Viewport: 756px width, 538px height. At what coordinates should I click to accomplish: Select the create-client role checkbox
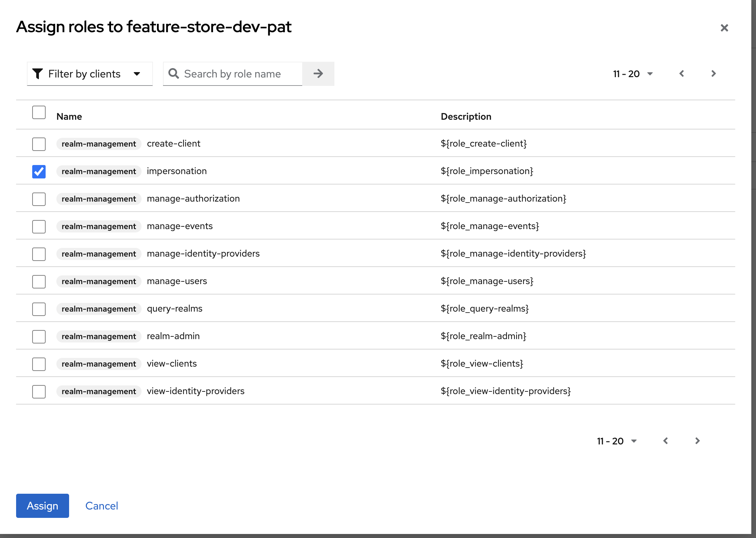[x=39, y=144]
